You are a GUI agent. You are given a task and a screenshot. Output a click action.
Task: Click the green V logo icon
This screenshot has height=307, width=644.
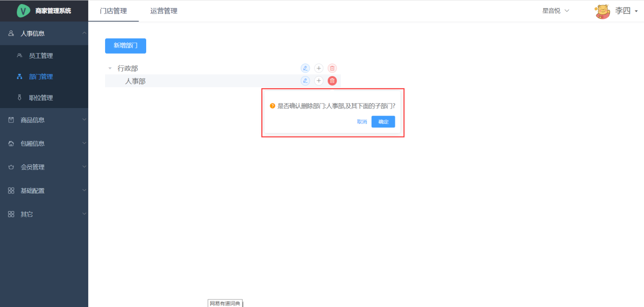click(23, 11)
